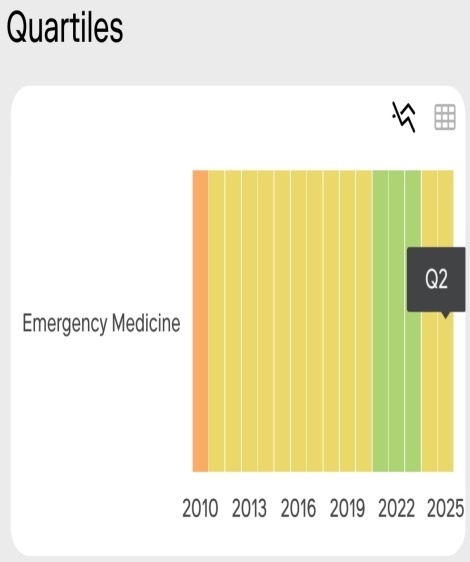Click the Emergency Medicine category label
This screenshot has width=470, height=562.
click(x=101, y=324)
